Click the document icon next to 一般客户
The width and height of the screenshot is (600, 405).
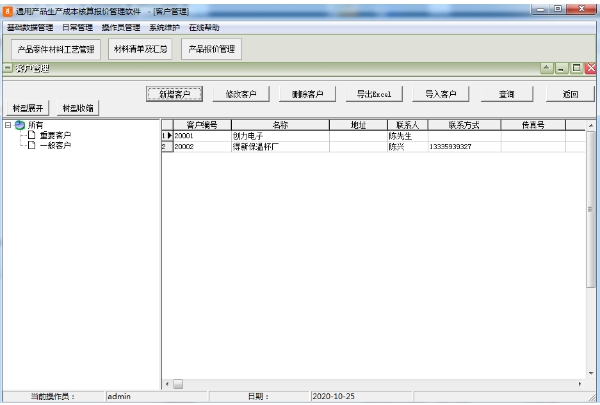32,145
